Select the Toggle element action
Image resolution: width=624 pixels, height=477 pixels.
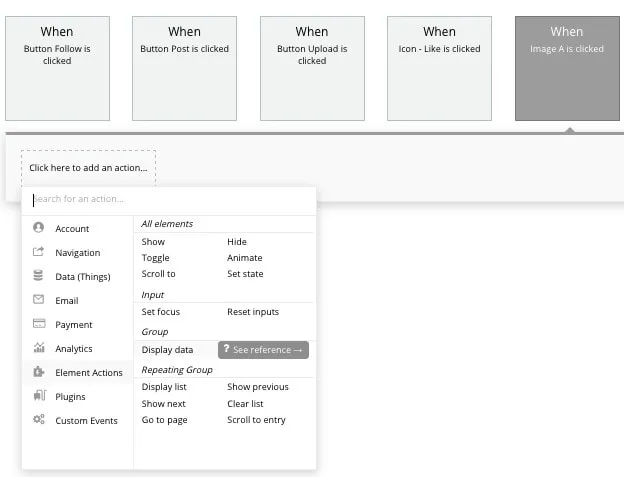tap(155, 258)
